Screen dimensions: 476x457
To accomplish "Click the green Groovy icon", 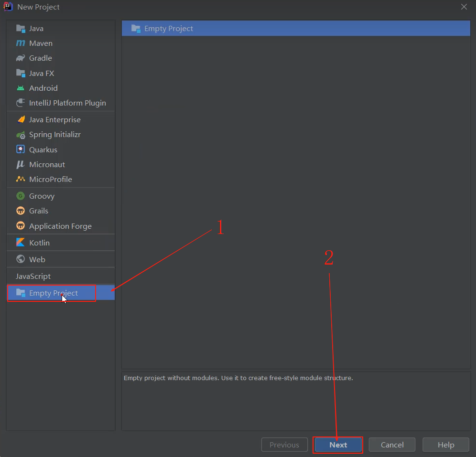I will point(21,196).
